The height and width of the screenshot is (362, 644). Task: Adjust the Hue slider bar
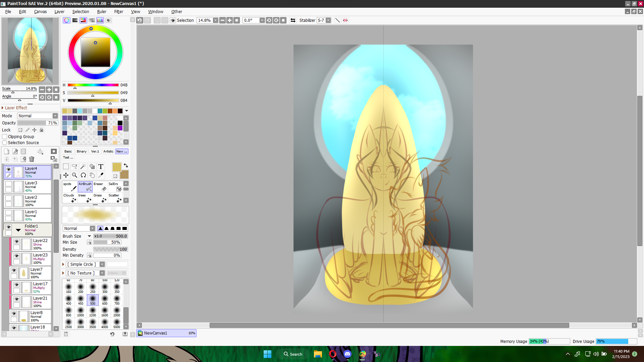(x=93, y=85)
